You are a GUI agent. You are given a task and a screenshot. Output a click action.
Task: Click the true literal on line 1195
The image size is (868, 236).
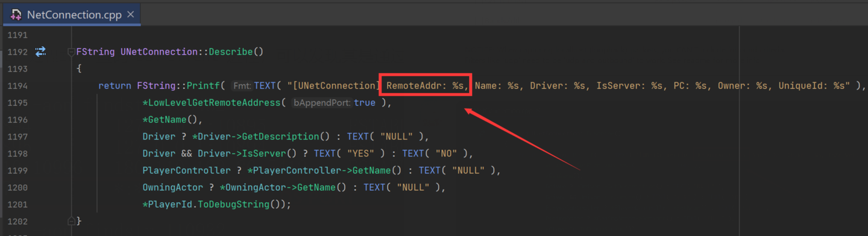(x=365, y=102)
